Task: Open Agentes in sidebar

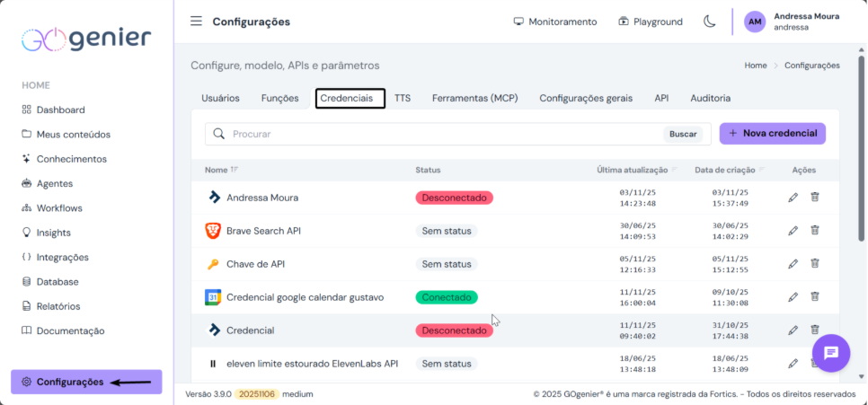Action: click(47, 183)
